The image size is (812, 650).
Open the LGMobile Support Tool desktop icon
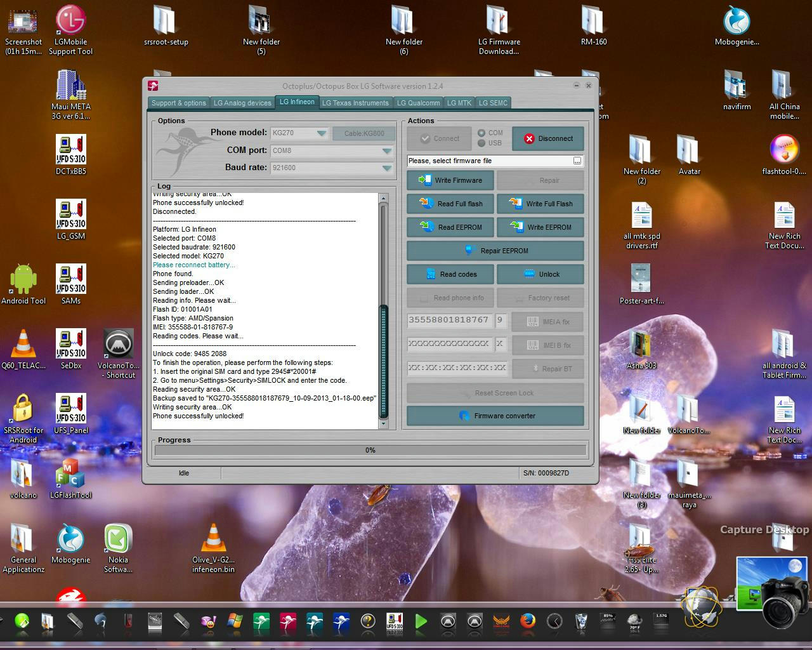70,30
